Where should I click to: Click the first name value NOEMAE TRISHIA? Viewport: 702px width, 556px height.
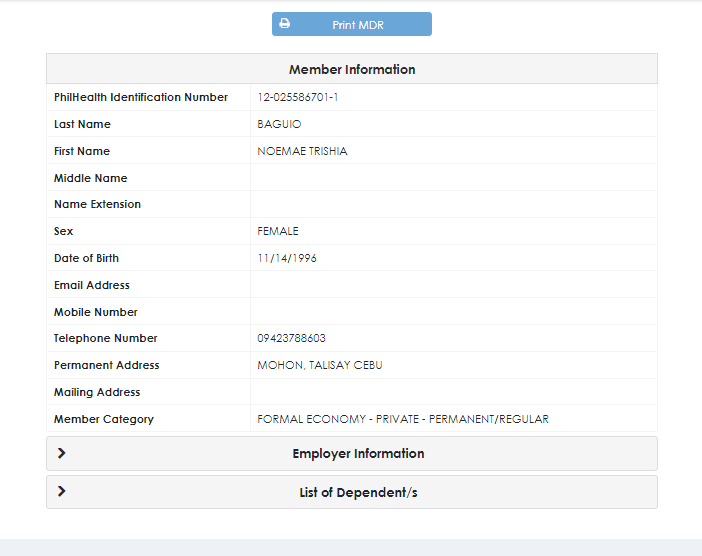click(x=302, y=152)
